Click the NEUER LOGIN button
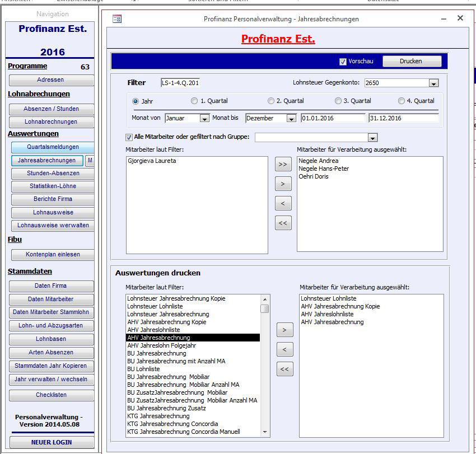 [52, 442]
